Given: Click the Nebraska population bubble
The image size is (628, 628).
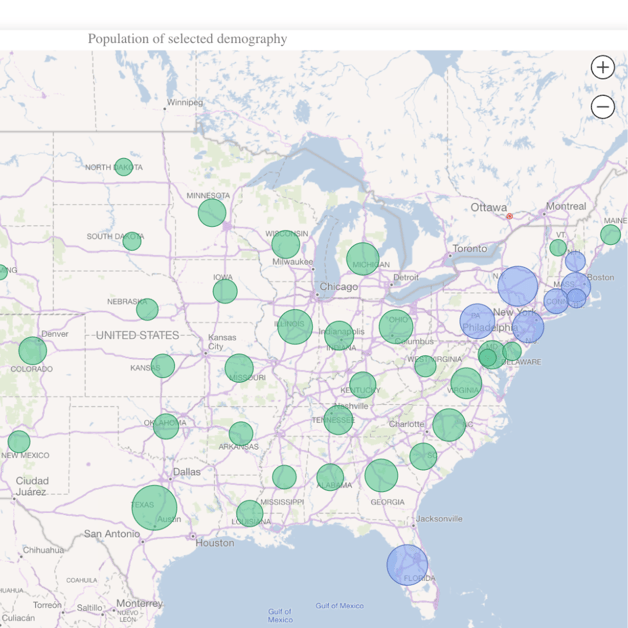Looking at the screenshot, I should tap(147, 309).
